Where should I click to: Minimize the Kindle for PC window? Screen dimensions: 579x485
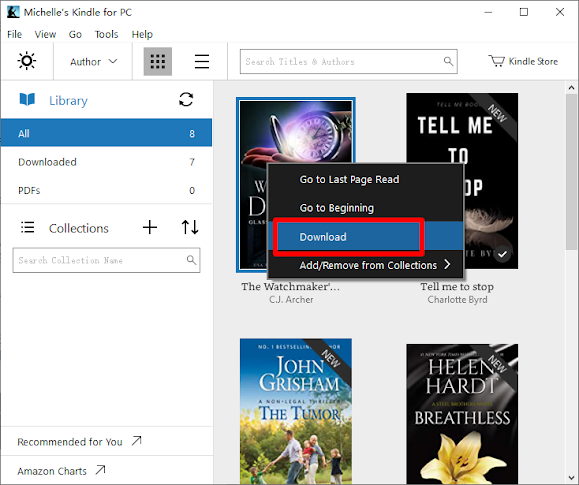488,12
